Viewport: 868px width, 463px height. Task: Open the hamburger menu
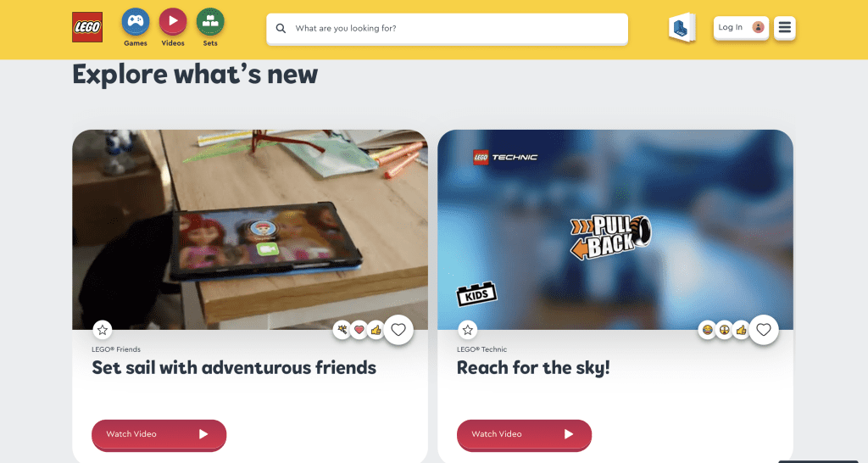(784, 27)
